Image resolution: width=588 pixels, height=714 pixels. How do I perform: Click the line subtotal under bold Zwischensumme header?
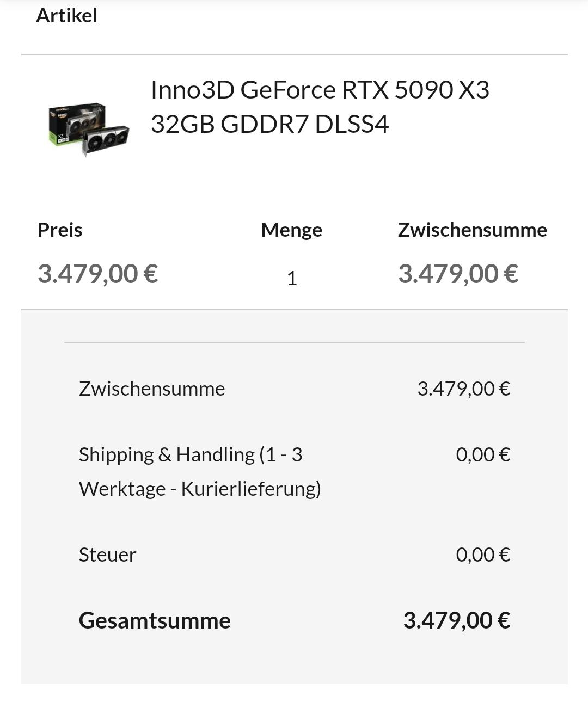coord(458,273)
